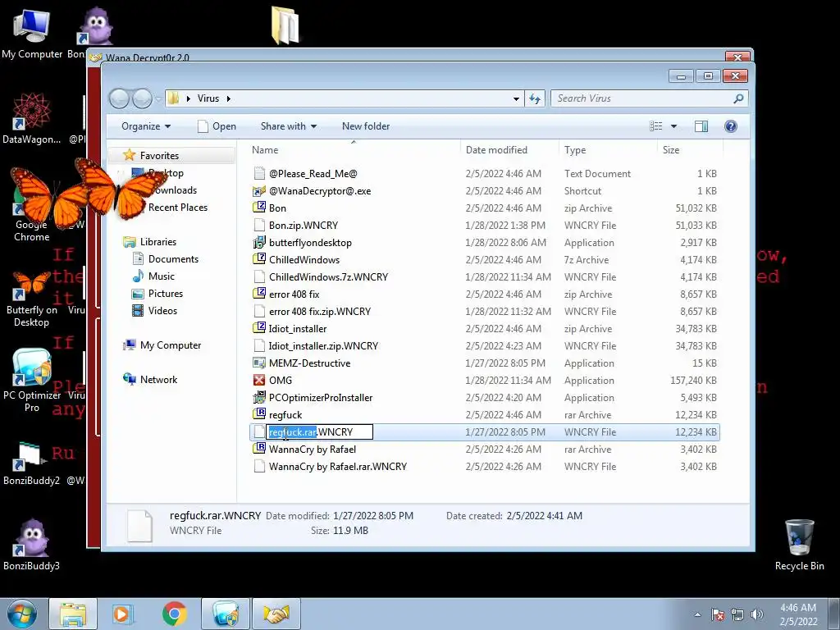This screenshot has width=840, height=630.
Task: Launch Chrome from the taskbar
Action: point(174,614)
